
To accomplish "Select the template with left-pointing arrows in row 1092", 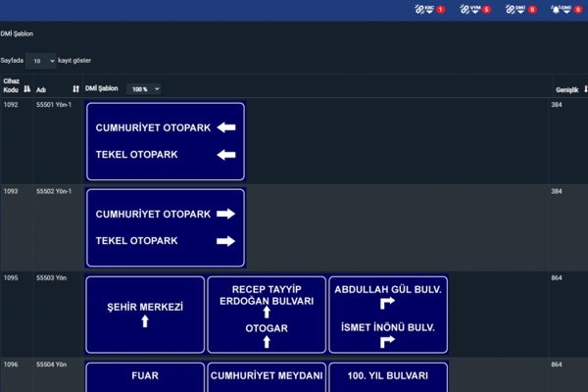I will (166, 141).
